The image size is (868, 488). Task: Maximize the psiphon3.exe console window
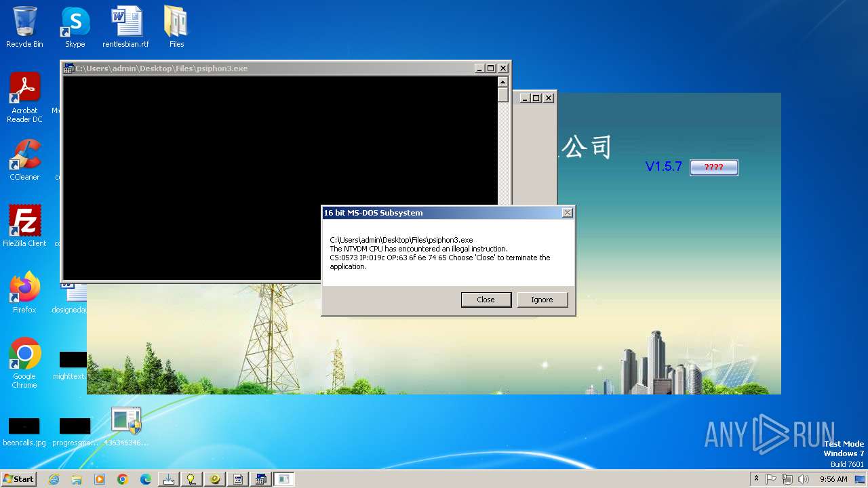click(x=491, y=68)
